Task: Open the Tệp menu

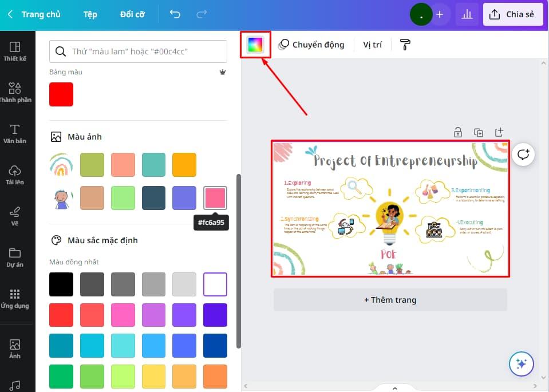Action: tap(90, 14)
